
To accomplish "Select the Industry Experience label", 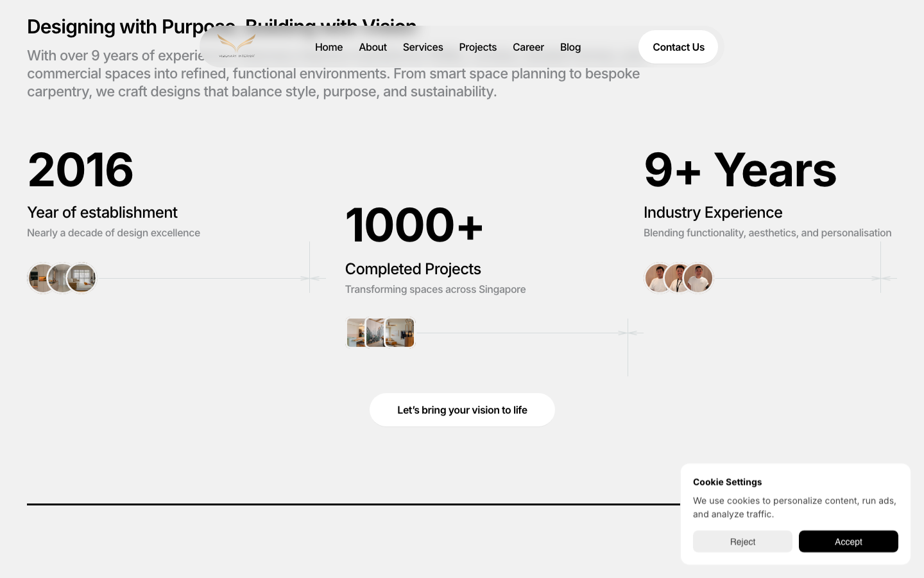I will point(713,212).
